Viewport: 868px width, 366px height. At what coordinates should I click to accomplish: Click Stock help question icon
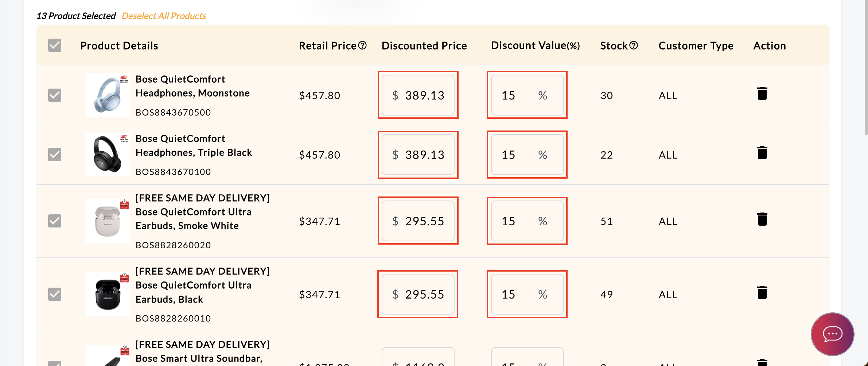click(634, 45)
